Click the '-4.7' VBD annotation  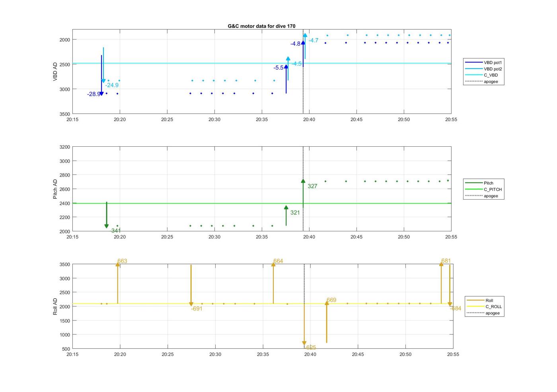point(314,40)
